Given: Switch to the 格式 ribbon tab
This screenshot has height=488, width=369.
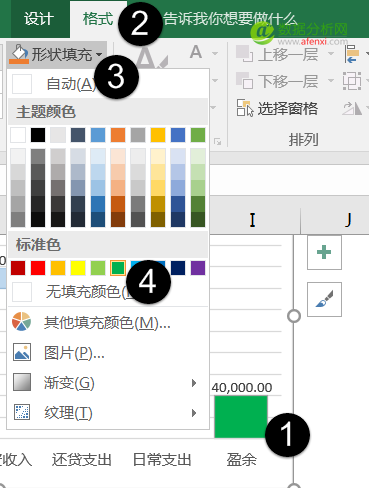Looking at the screenshot, I should coord(97,19).
